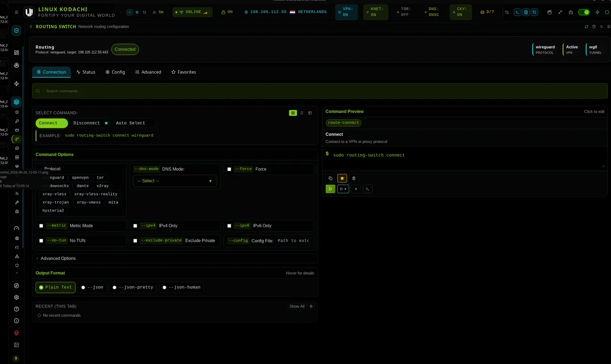Viewport: 611px width, 364px height.
Task: Open the Connection tab
Action: tap(52, 72)
